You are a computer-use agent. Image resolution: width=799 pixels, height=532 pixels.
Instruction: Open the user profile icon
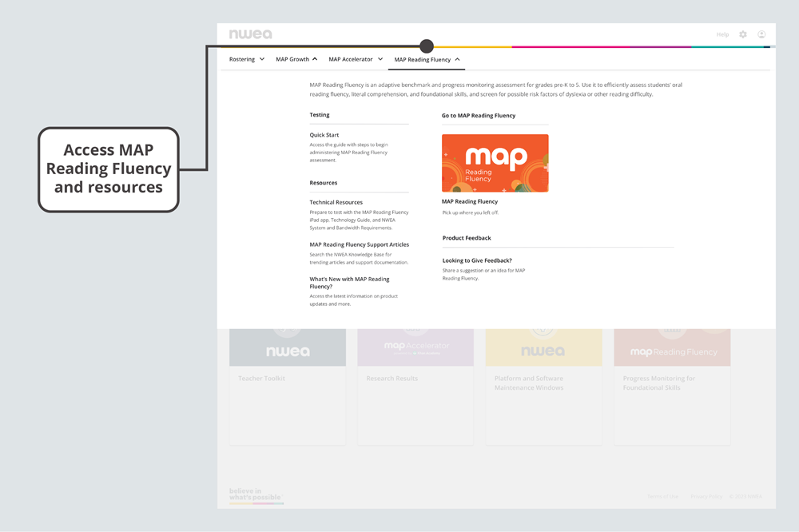[761, 34]
